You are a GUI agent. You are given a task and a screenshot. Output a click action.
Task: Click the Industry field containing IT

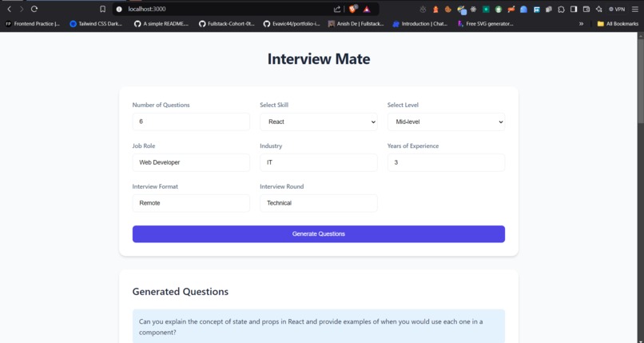coord(319,162)
